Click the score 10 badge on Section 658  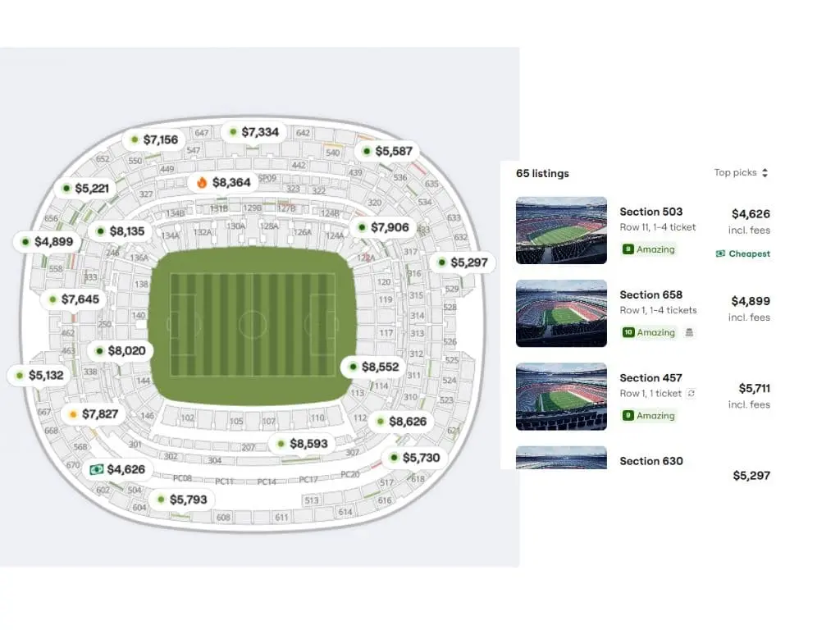click(x=628, y=333)
